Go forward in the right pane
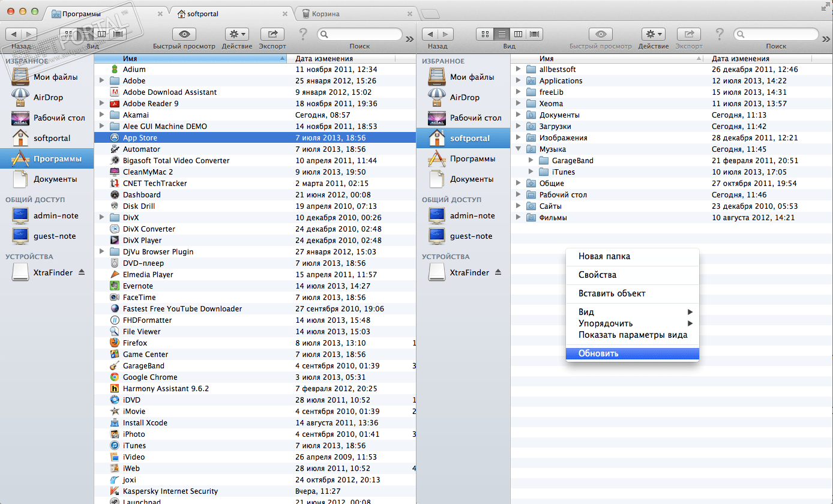The image size is (833, 504). [446, 34]
